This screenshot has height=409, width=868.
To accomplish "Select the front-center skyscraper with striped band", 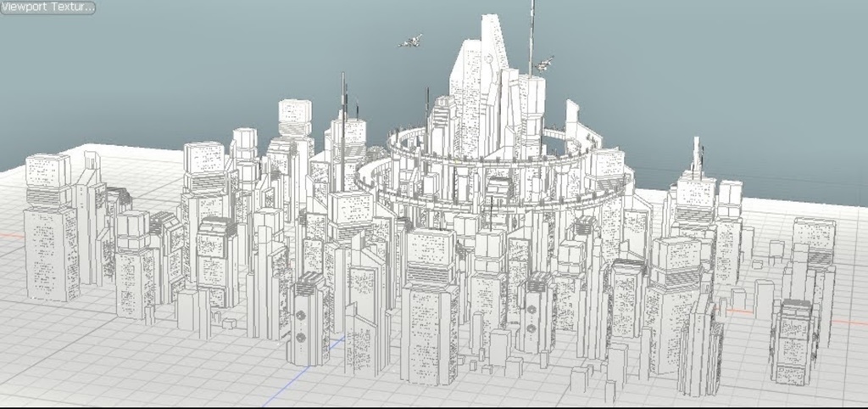I will click(431, 306).
